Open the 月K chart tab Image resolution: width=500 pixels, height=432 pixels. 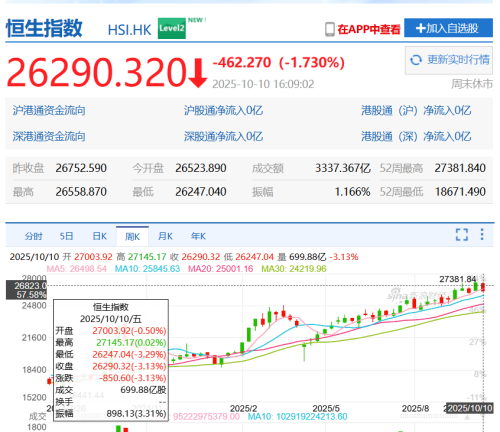pyautogui.click(x=165, y=236)
